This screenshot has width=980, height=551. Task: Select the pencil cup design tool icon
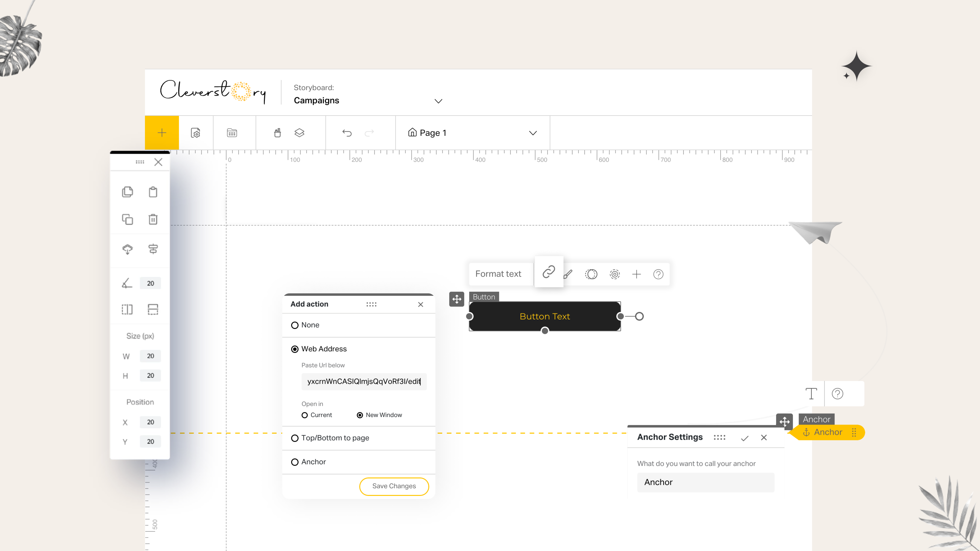[x=278, y=133]
